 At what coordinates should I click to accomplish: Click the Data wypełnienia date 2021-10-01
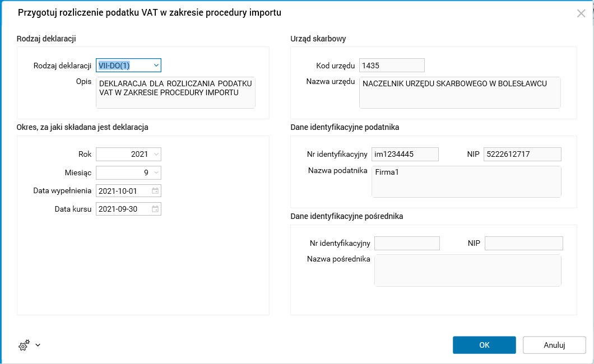point(118,191)
